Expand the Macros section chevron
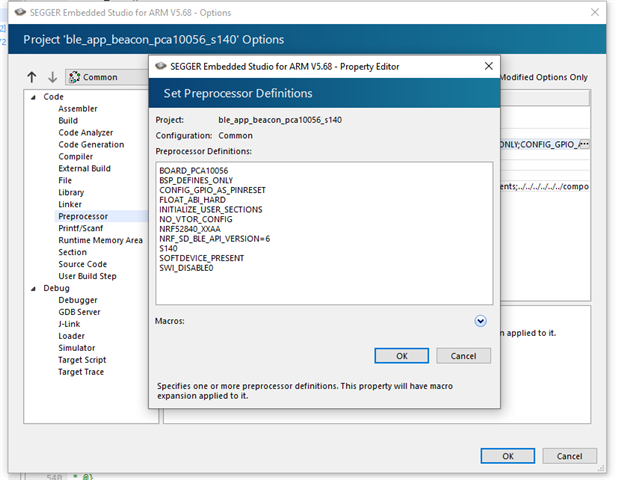The height and width of the screenshot is (480, 621). coord(480,321)
